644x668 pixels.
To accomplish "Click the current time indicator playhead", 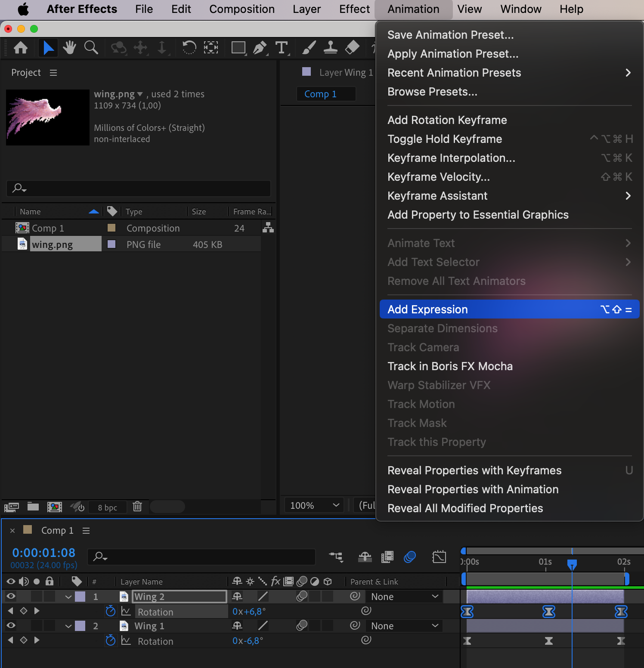I will point(572,564).
